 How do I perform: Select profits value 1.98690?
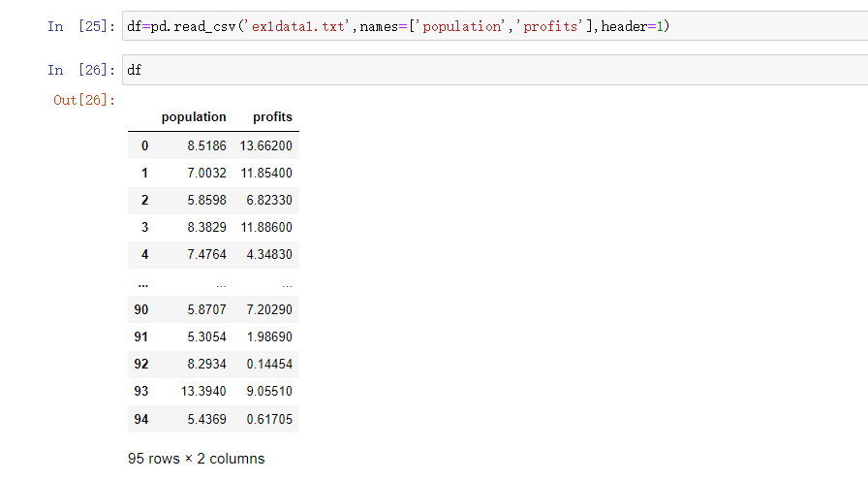(269, 337)
